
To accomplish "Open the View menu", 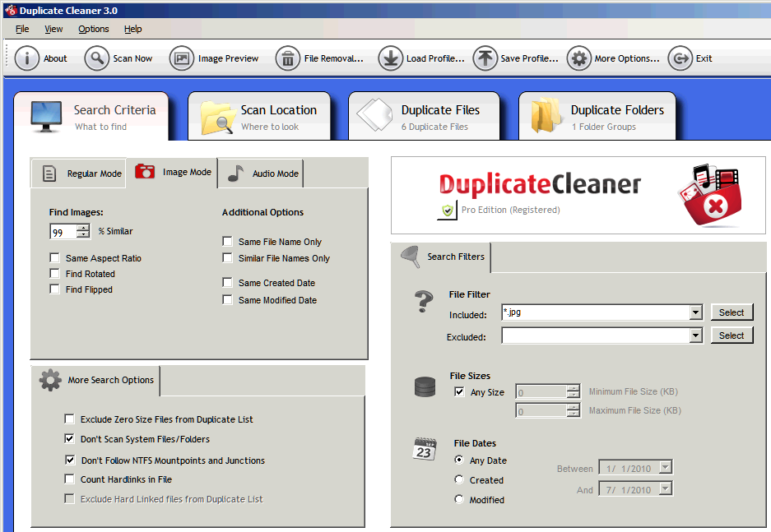I will (x=53, y=29).
